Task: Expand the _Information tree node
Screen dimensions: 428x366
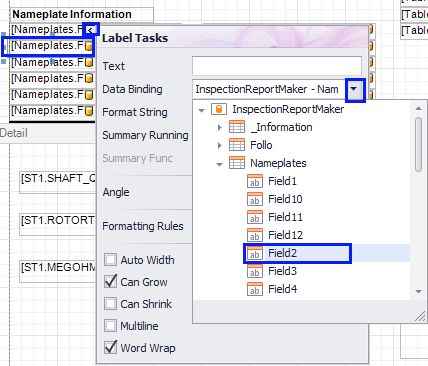Action: 219,127
